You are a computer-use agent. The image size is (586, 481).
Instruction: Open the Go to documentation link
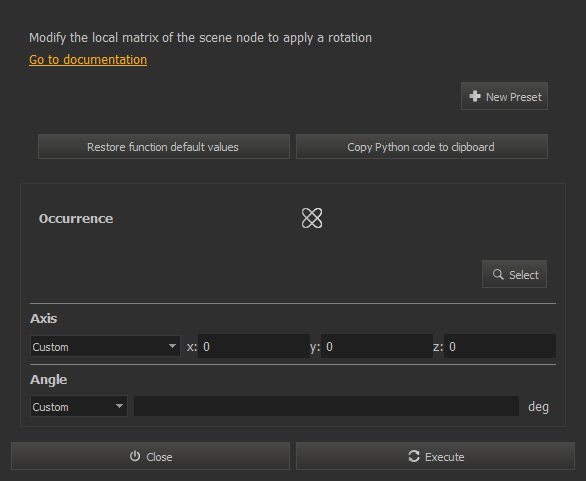[x=88, y=60]
